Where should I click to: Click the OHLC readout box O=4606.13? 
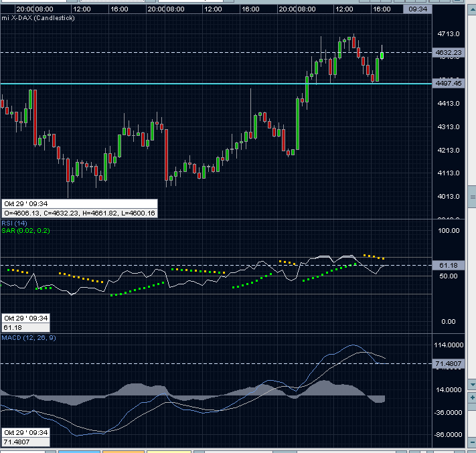coord(80,213)
